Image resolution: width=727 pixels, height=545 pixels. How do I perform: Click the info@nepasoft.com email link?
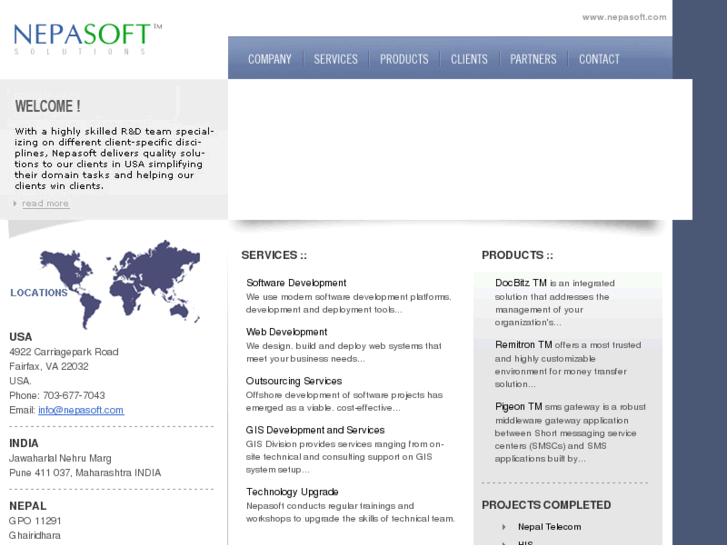[x=81, y=410]
